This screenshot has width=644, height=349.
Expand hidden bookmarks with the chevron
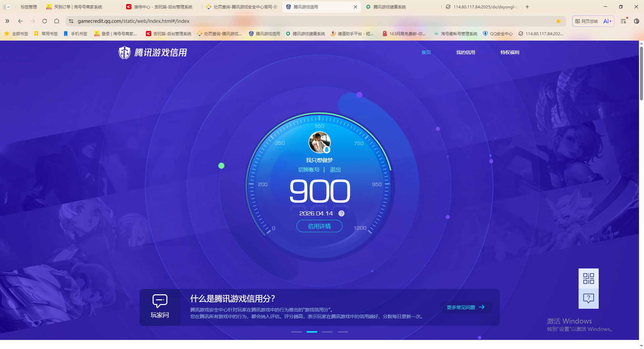7,21
